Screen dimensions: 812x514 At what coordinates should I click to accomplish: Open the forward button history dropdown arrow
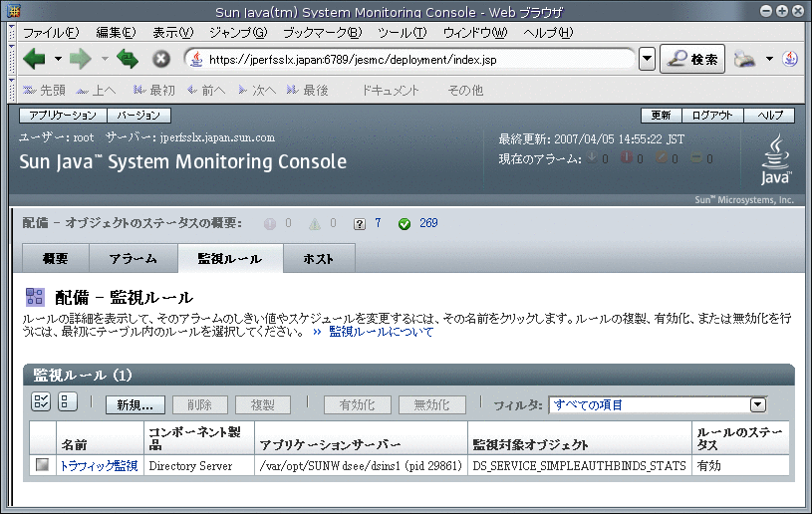[105, 59]
